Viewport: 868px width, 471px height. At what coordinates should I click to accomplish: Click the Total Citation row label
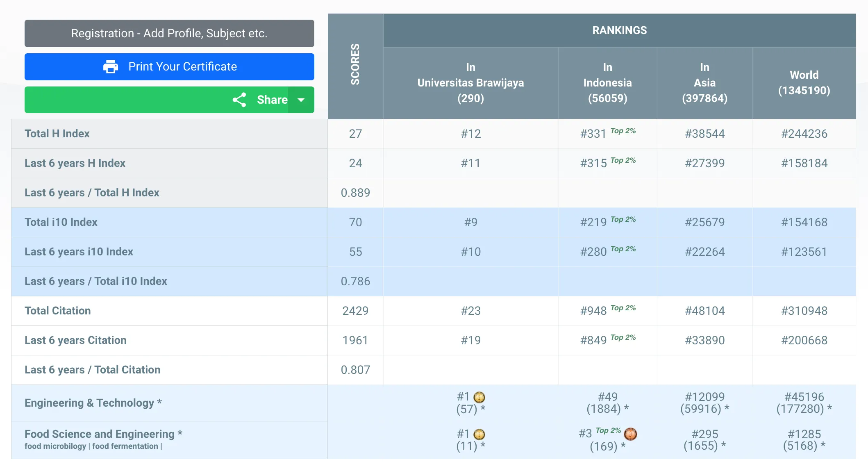tap(58, 311)
